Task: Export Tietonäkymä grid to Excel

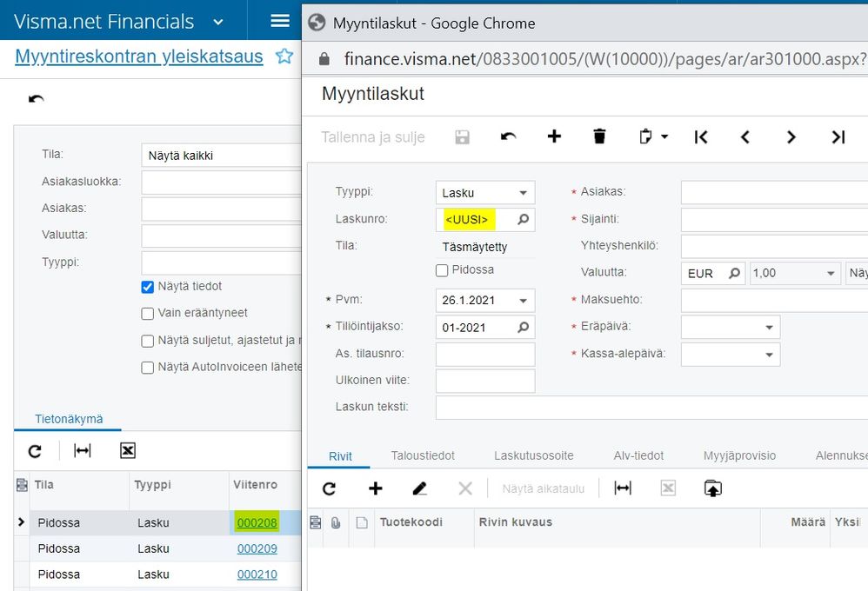Action: 127,451
